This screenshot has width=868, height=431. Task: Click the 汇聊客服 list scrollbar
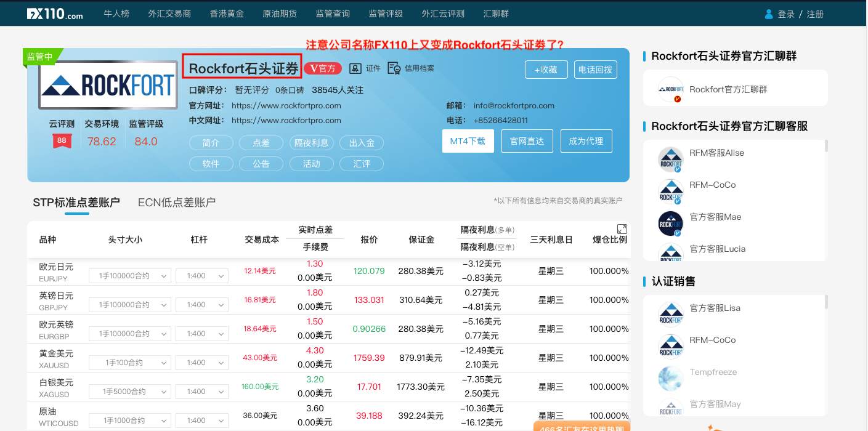point(826,146)
